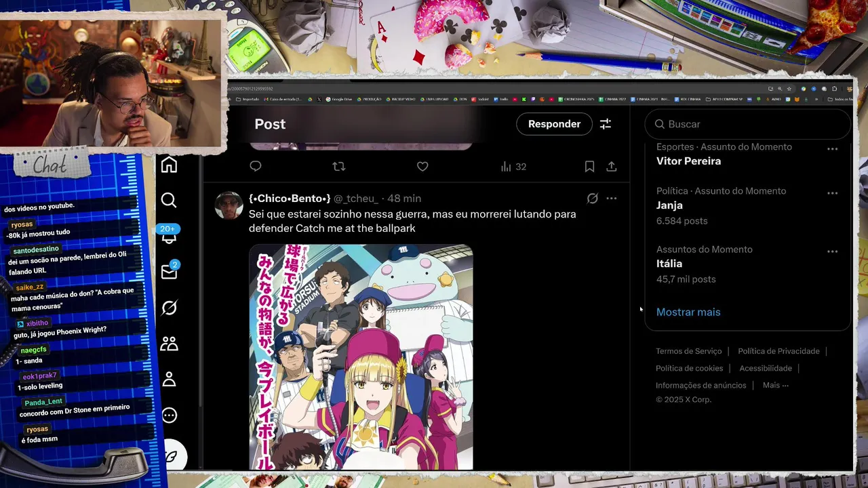Open the LIVES UPLOAD drive bookmark
This screenshot has width=868, height=488.
(x=435, y=99)
